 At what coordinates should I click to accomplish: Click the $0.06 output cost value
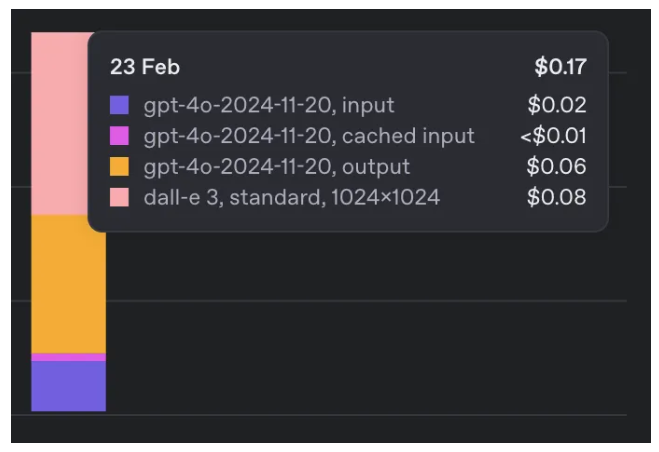[556, 167]
